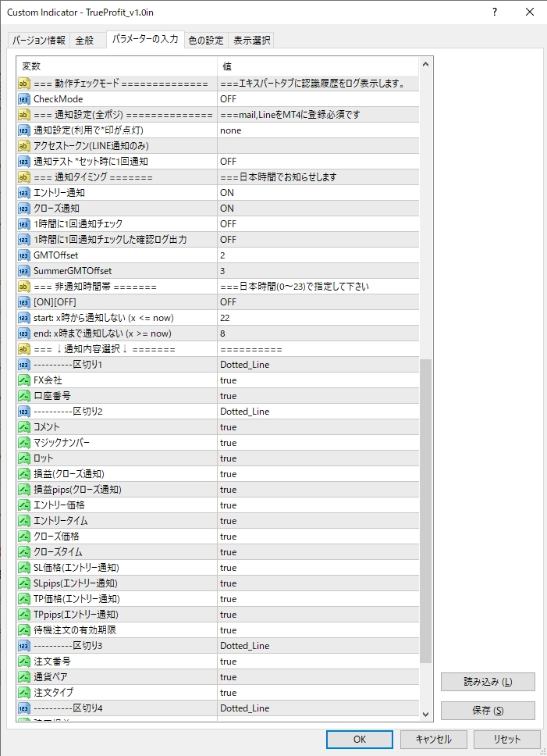Open the 通知設定 none value dropdown
The width and height of the screenshot is (547, 756).
coord(318,130)
